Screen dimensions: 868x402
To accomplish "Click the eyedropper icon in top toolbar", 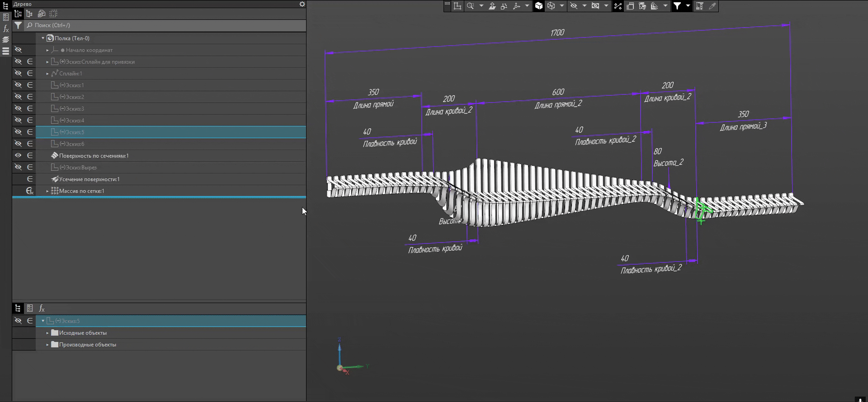I will 712,6.
